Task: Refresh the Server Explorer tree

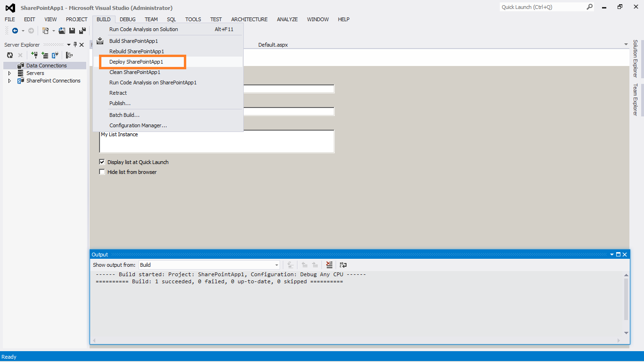Action: coord(10,55)
